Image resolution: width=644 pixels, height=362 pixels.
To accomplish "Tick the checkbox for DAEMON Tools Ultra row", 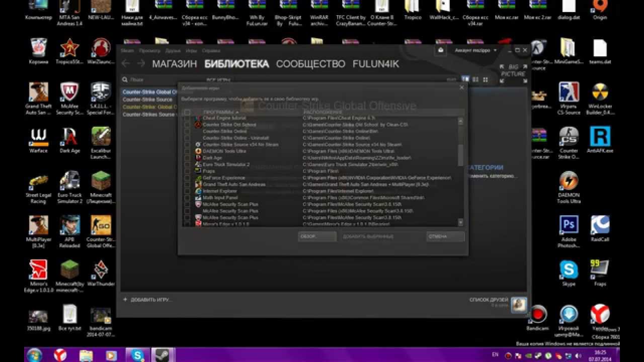I will pyautogui.click(x=187, y=151).
